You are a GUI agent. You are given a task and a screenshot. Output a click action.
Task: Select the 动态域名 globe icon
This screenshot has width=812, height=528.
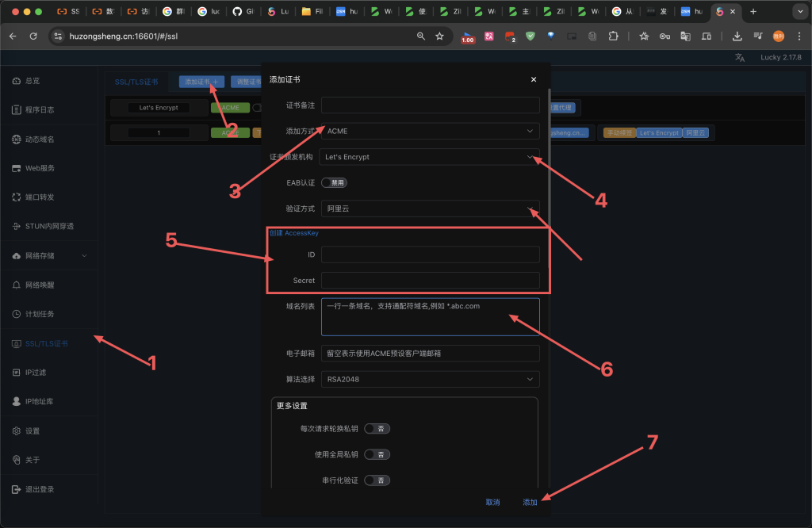(17, 140)
